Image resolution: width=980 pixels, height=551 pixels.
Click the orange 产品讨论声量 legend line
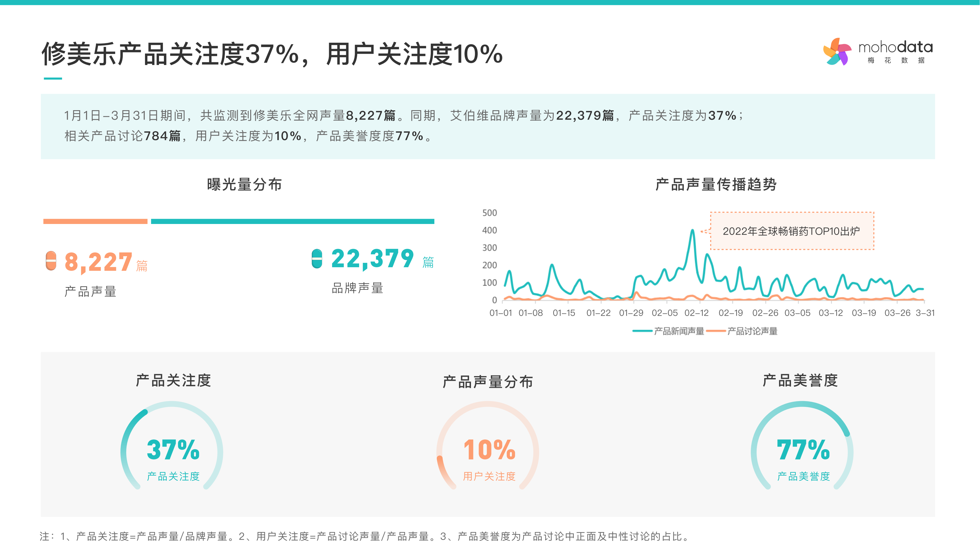click(x=716, y=331)
